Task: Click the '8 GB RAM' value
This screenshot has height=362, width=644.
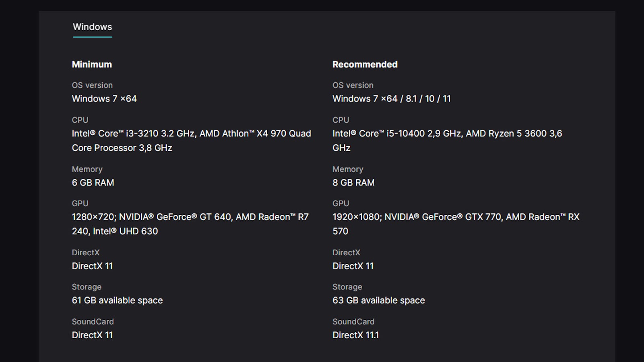Action: 353,183
